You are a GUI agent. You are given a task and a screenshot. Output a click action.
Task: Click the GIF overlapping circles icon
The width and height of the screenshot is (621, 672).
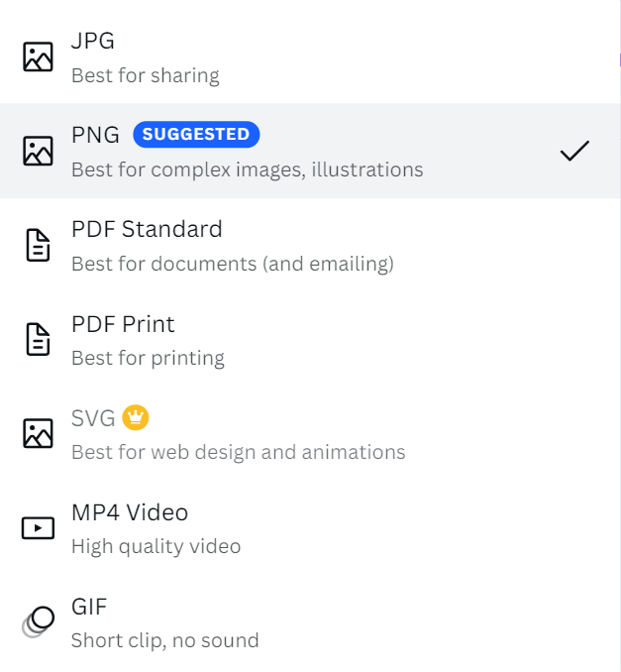coord(38,621)
